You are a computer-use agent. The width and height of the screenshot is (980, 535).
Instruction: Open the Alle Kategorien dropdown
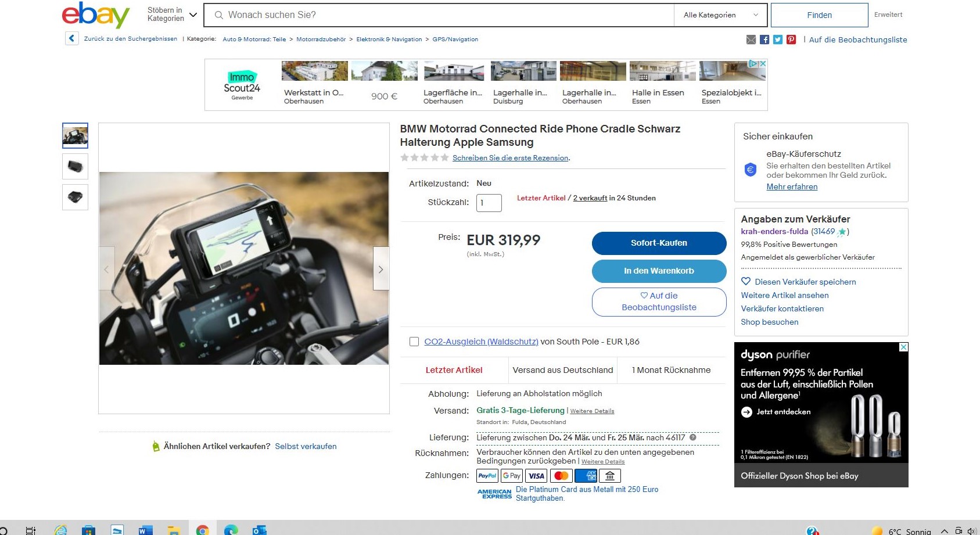pos(720,15)
